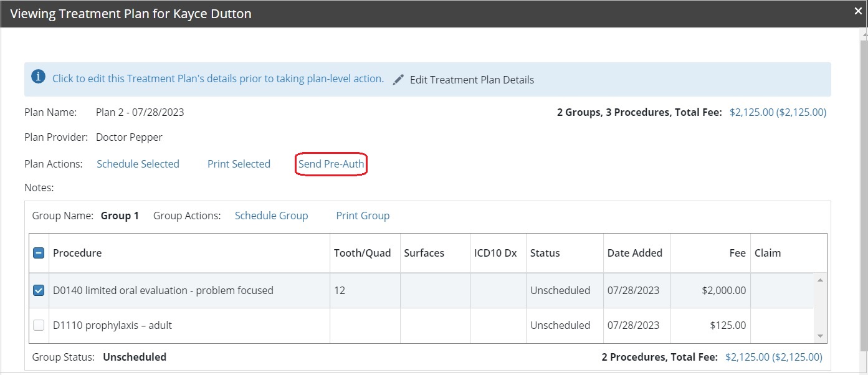The width and height of the screenshot is (868, 375).
Task: Send Pre-Auth for this plan
Action: (331, 164)
